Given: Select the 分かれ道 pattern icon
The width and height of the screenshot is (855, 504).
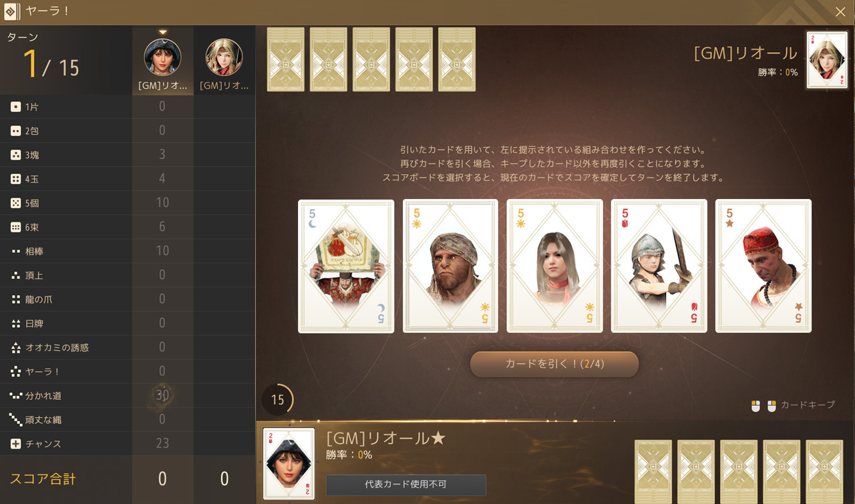Looking at the screenshot, I should [x=15, y=395].
